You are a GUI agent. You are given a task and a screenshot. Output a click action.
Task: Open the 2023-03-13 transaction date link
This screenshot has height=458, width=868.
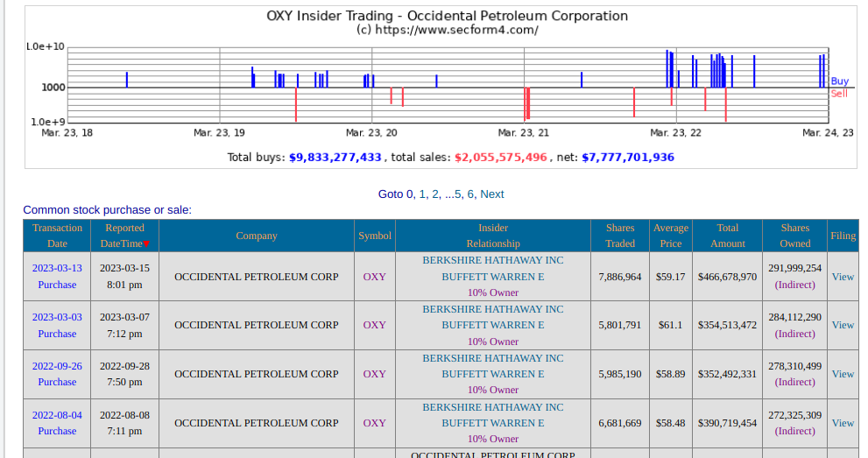pos(57,268)
